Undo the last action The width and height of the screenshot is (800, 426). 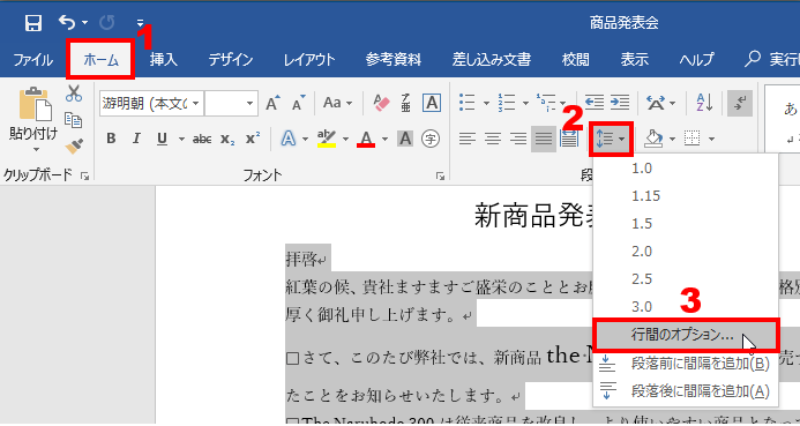click(x=66, y=22)
